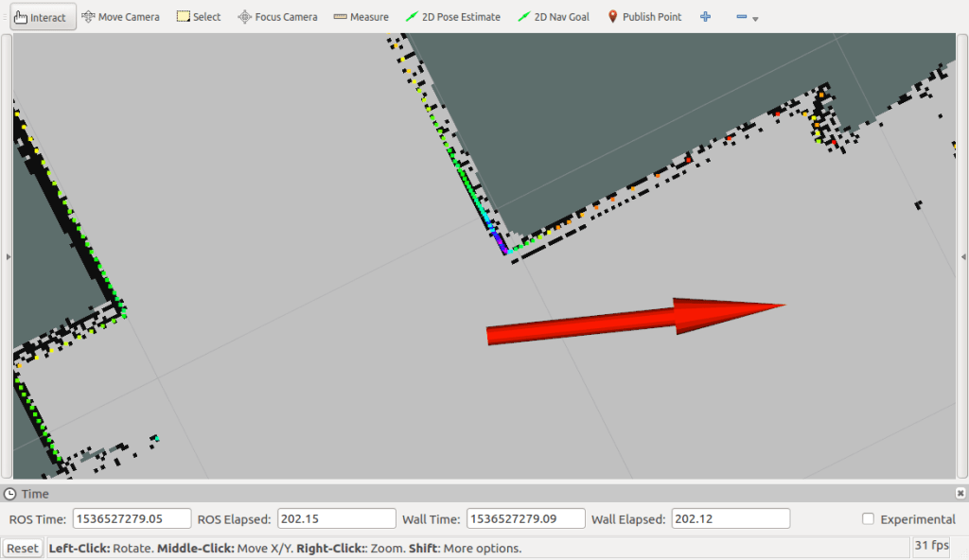Expand the left side panel arrow
Image resolution: width=969 pixels, height=560 pixels.
pos(7,255)
